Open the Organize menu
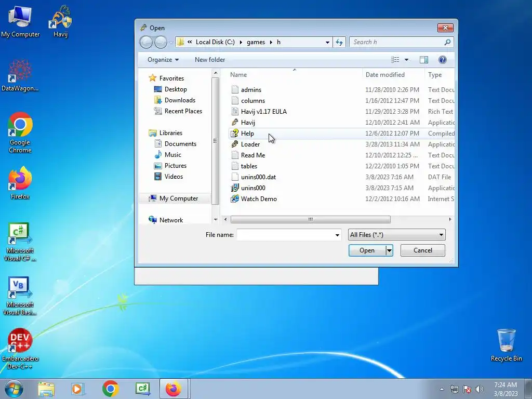This screenshot has height=399, width=532. (x=163, y=60)
